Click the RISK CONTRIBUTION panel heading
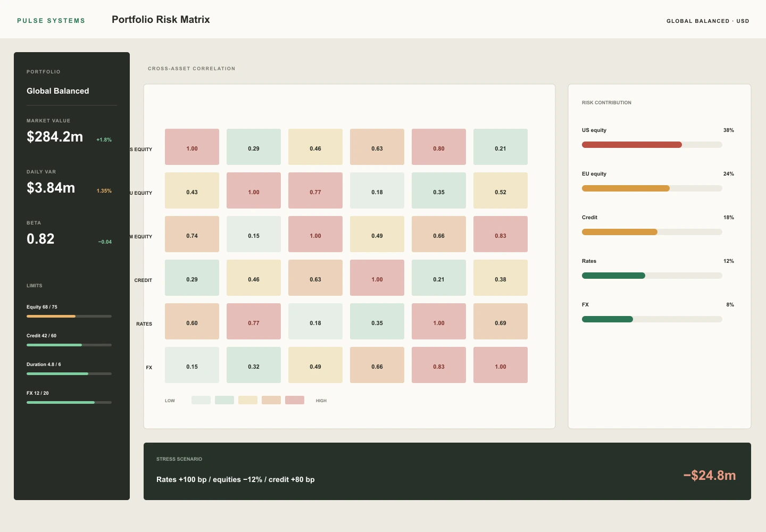The image size is (766, 532). point(606,103)
